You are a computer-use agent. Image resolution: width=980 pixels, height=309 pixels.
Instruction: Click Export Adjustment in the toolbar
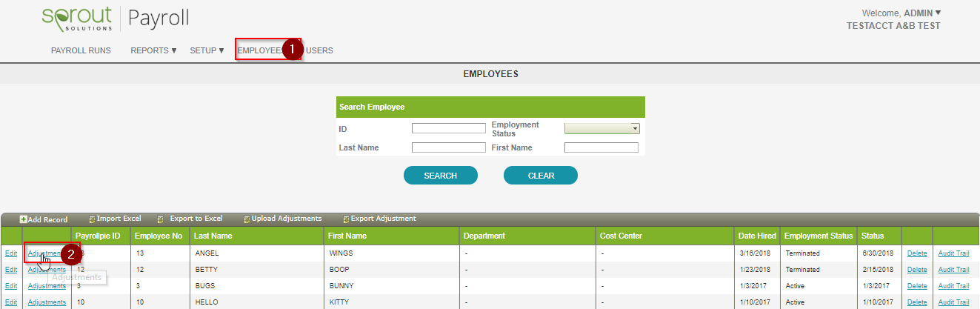(x=379, y=219)
